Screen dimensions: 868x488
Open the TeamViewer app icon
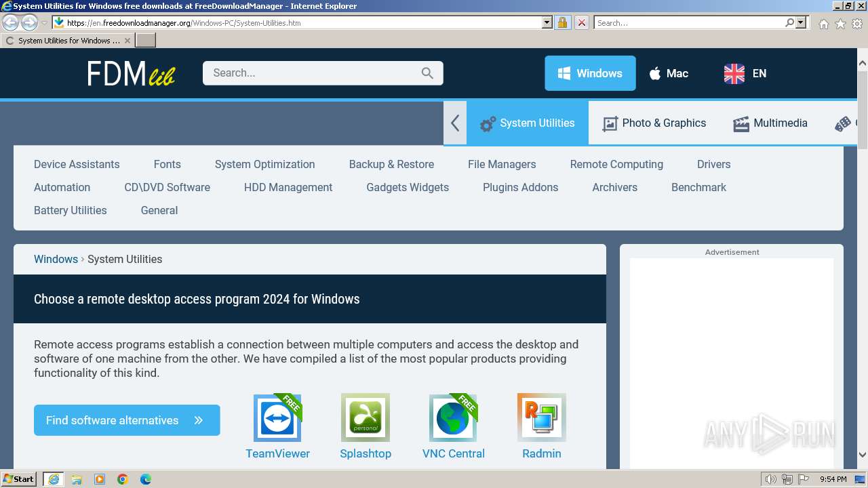277,418
